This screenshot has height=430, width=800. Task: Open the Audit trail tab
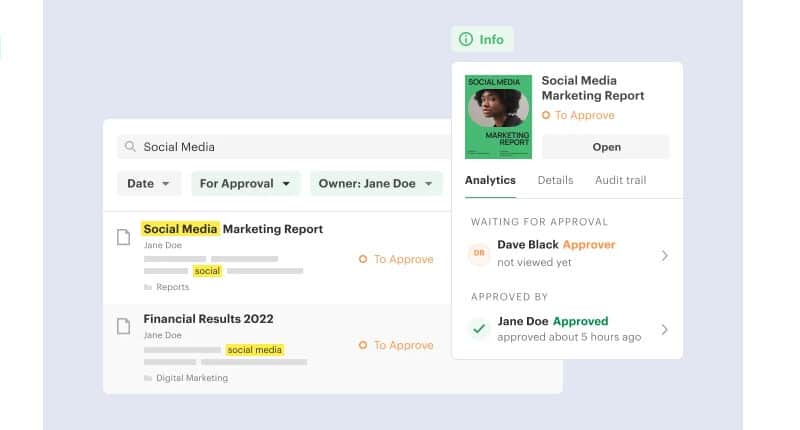click(620, 180)
